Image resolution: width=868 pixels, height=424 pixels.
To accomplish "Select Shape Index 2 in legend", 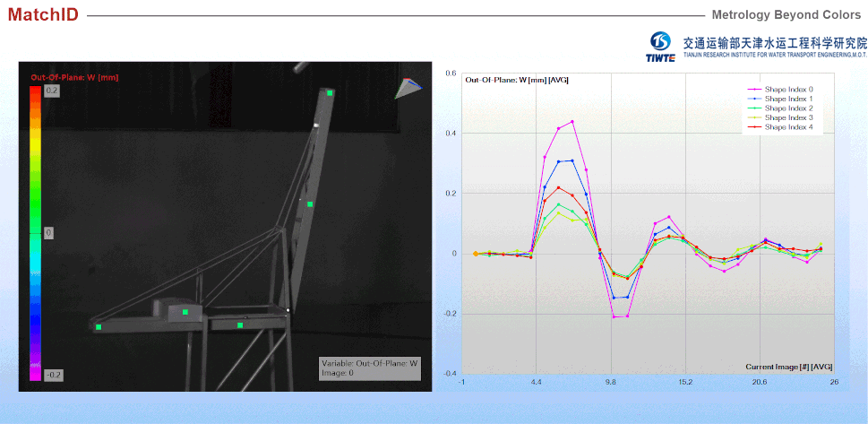I will click(x=780, y=108).
